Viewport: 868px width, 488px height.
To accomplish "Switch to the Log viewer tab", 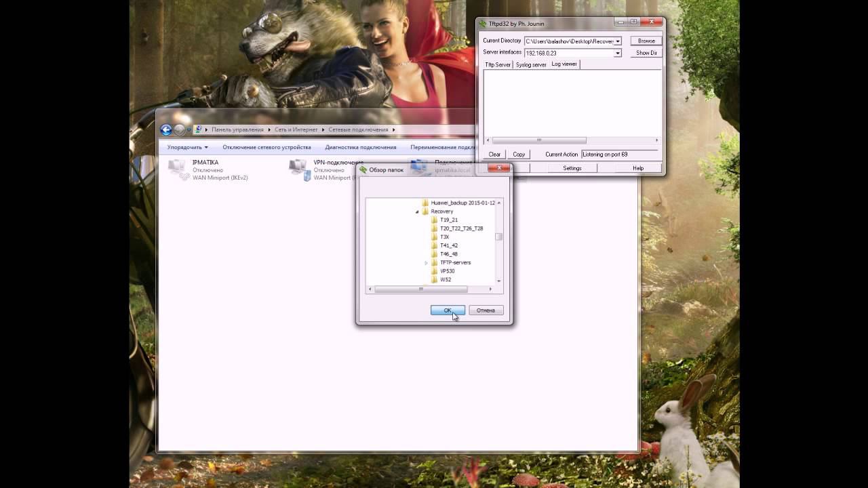I will (564, 64).
